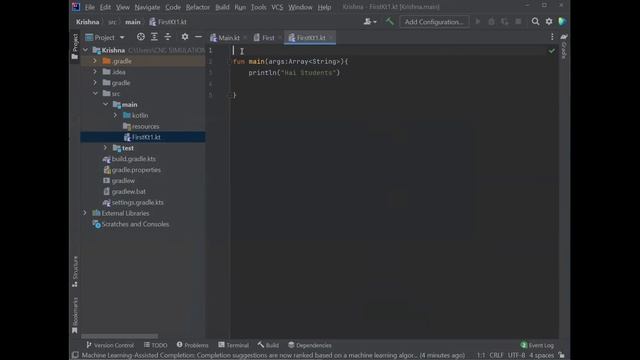The height and width of the screenshot is (360, 640).
Task: Open the Bookmarks tool window stripe
Action: (75, 315)
